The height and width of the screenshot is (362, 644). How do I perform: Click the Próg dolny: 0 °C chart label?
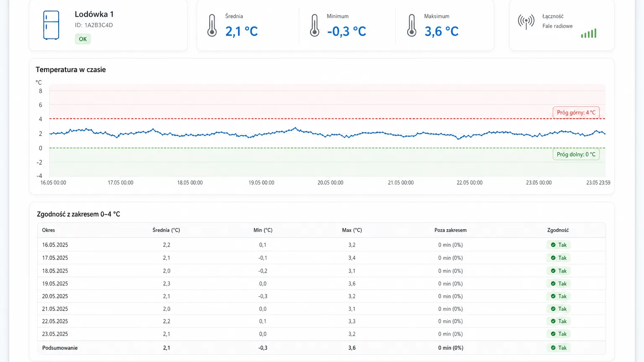tap(576, 154)
